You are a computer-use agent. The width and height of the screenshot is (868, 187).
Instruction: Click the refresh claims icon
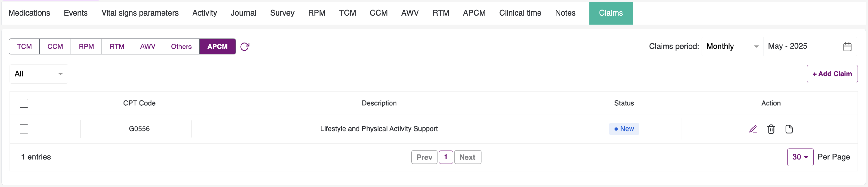pos(244,47)
